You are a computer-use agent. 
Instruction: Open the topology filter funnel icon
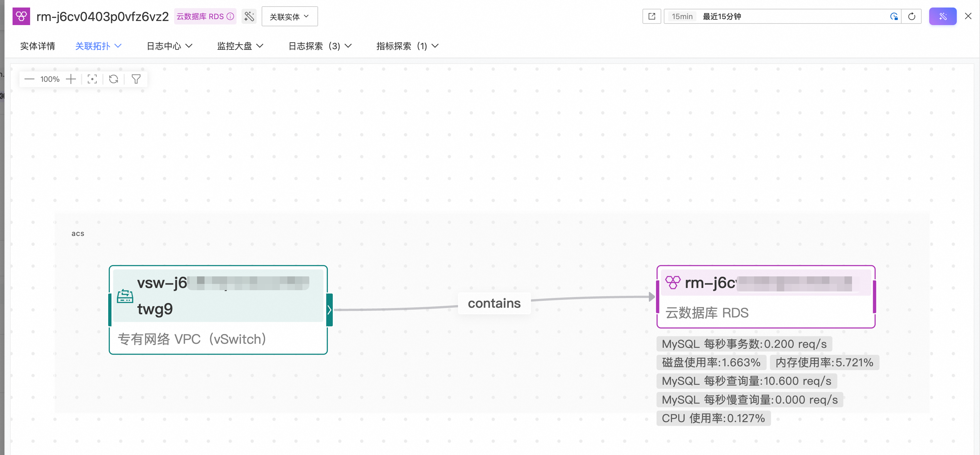click(x=136, y=79)
